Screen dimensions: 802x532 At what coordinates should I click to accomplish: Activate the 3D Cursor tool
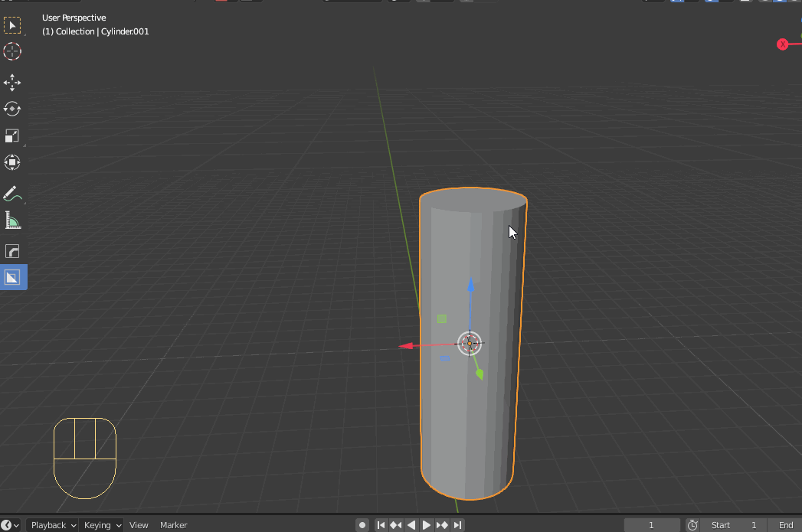pyautogui.click(x=12, y=52)
